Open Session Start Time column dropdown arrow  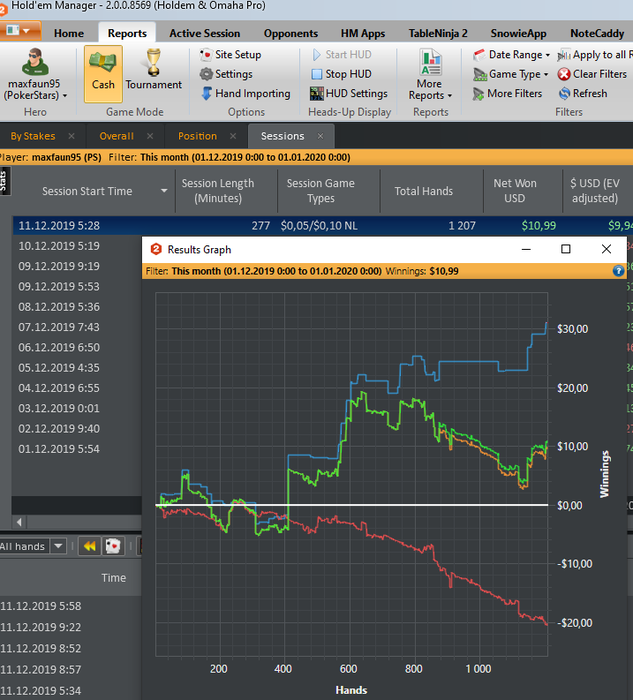click(164, 191)
